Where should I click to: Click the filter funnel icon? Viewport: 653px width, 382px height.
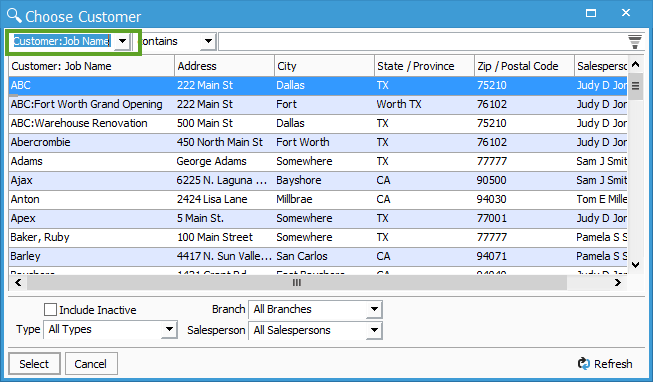[x=635, y=42]
